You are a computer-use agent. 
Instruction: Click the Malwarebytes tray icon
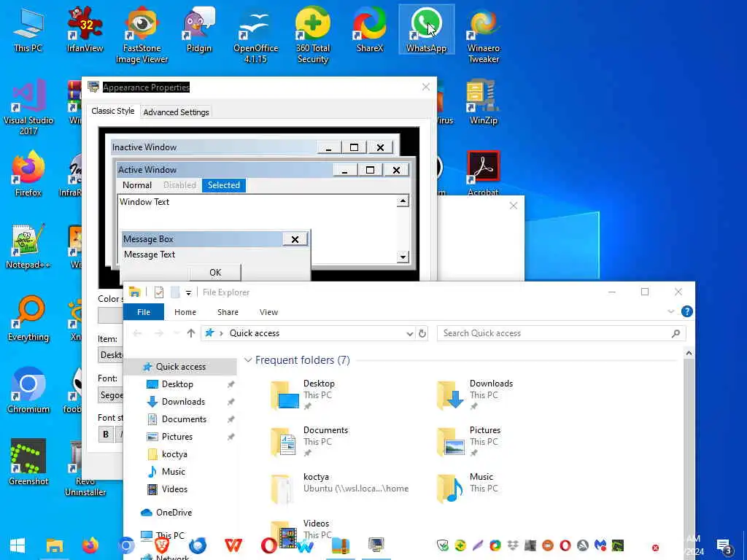pyautogui.click(x=600, y=545)
